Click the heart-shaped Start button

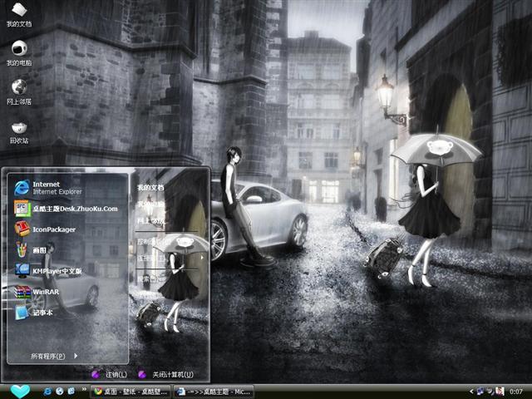click(20, 392)
